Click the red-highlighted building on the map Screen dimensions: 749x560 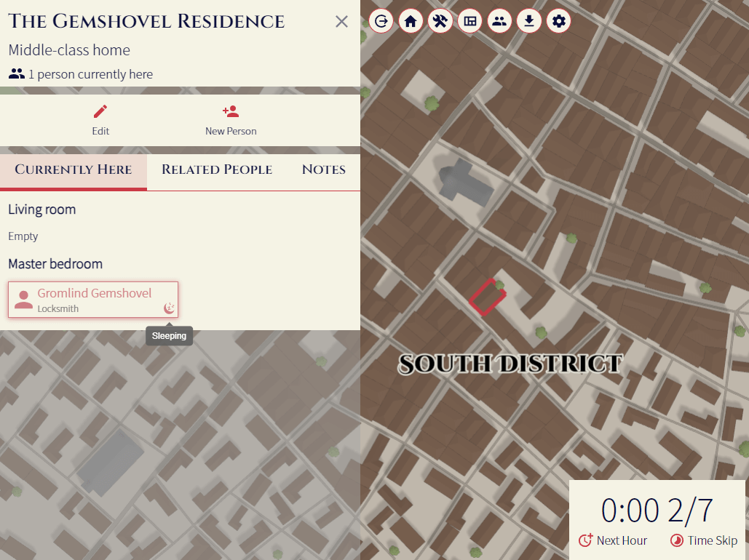tap(488, 297)
